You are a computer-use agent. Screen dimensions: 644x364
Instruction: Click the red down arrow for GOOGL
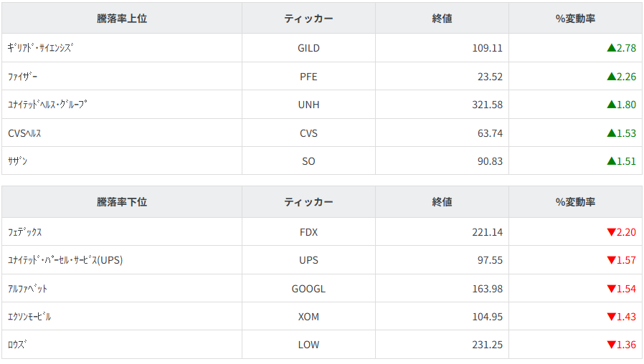click(x=611, y=289)
